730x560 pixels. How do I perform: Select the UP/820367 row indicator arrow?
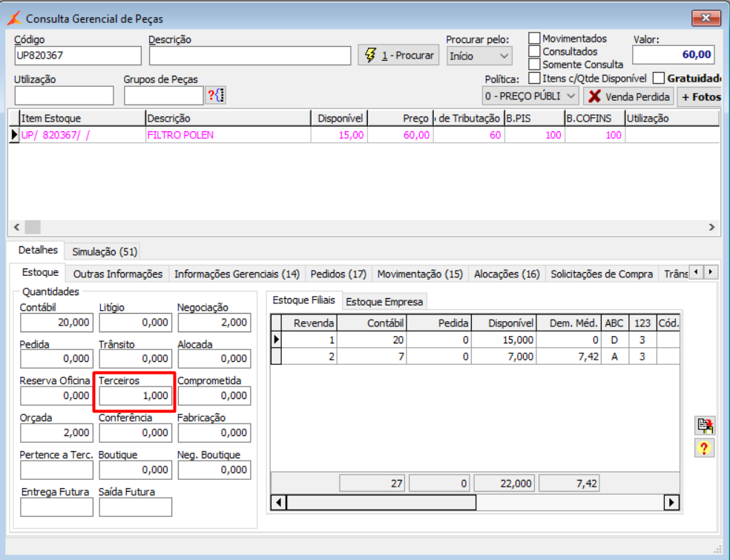pos(14,135)
